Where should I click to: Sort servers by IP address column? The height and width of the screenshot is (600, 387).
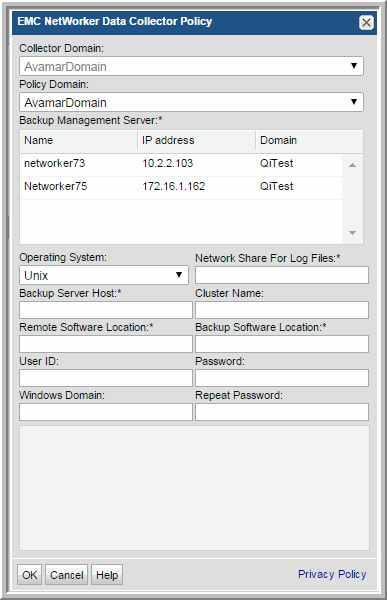pos(196,140)
